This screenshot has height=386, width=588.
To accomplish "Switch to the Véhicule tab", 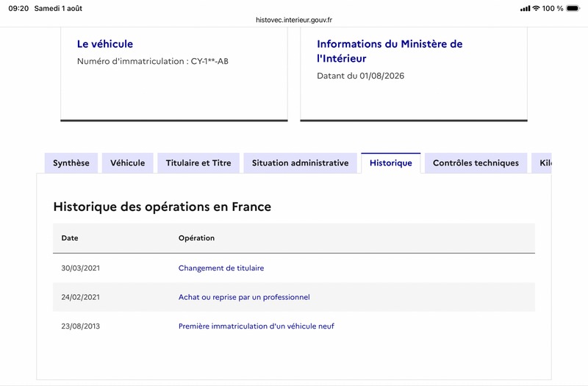I will point(127,162).
